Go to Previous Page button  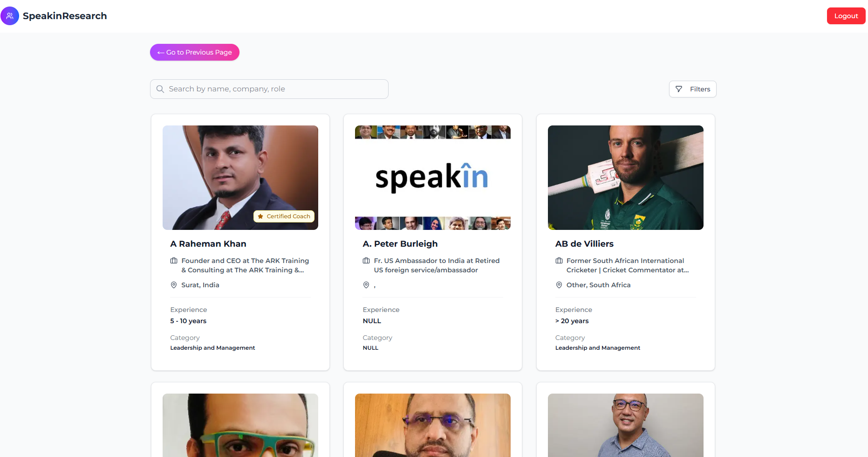(195, 52)
